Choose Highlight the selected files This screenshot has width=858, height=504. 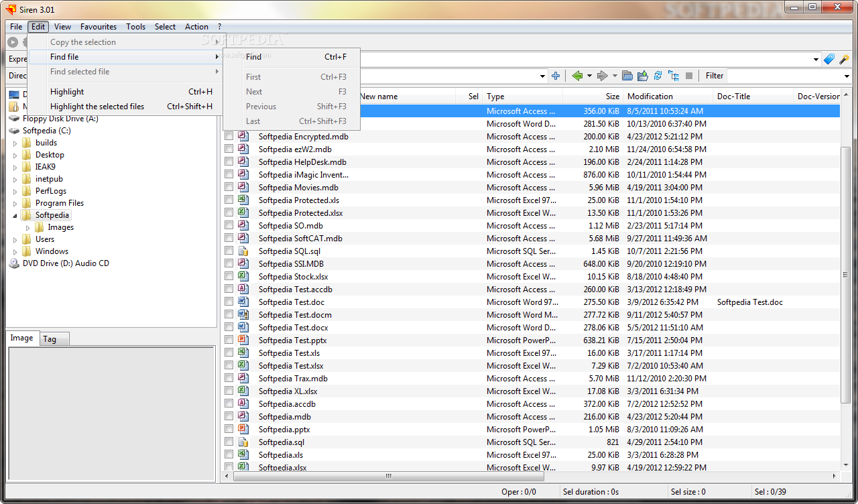click(x=126, y=107)
